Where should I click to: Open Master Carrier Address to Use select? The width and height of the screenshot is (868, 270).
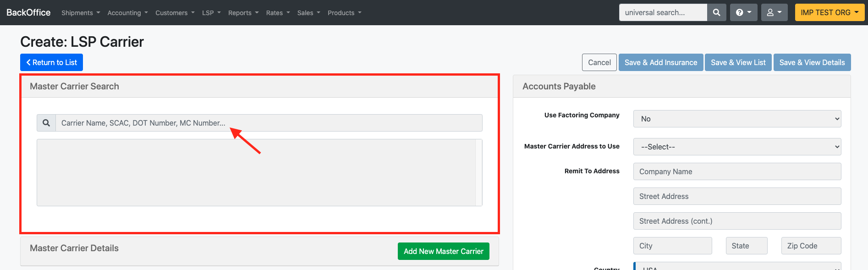pyautogui.click(x=737, y=147)
